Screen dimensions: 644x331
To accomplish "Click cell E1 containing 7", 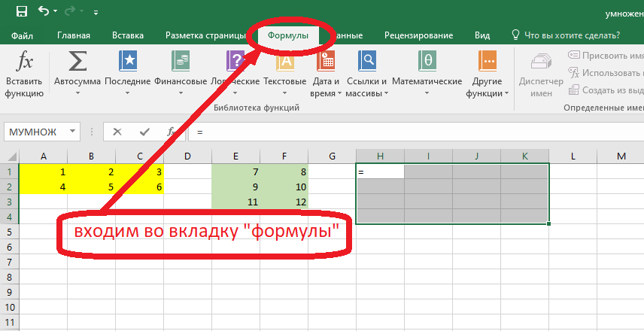I will pyautogui.click(x=235, y=172).
